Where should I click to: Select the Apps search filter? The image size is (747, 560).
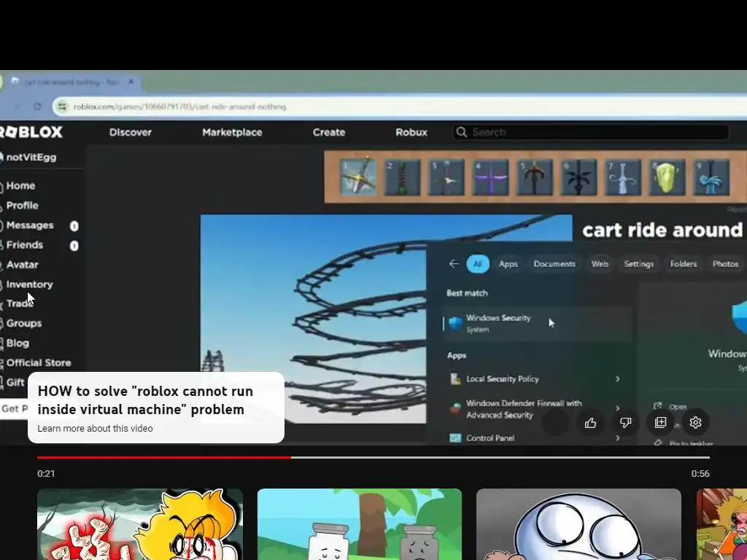click(508, 264)
